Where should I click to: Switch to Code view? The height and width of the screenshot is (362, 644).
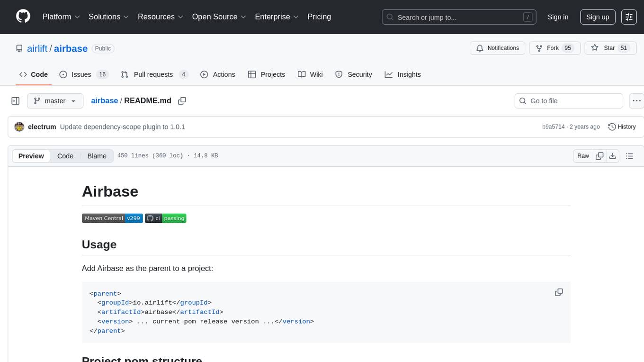tap(65, 156)
